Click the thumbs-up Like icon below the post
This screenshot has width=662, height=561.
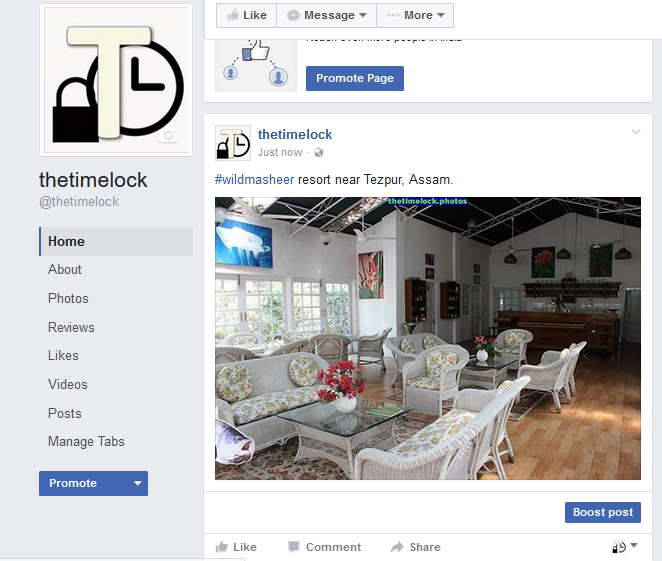tap(222, 547)
